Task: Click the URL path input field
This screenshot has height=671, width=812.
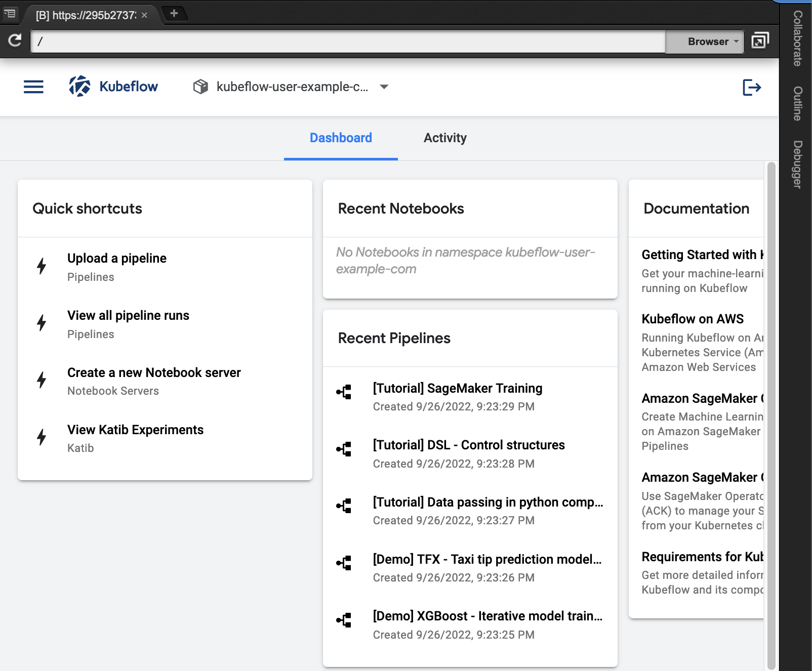Action: tap(348, 41)
